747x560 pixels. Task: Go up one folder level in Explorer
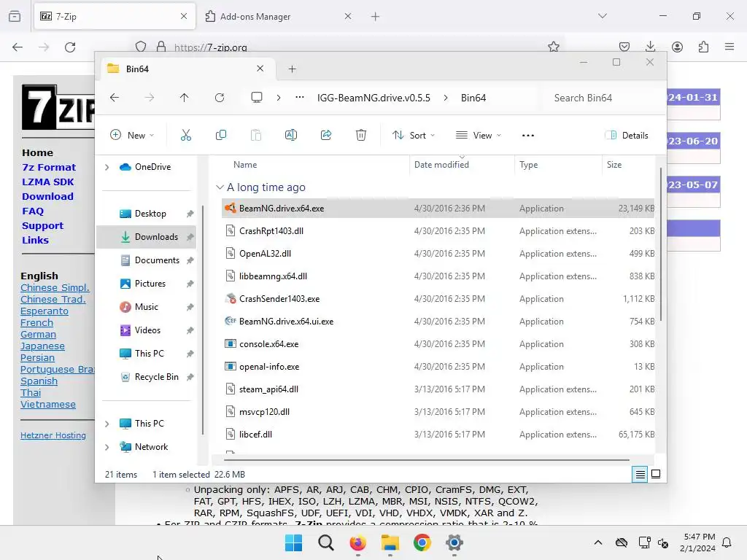tap(184, 98)
